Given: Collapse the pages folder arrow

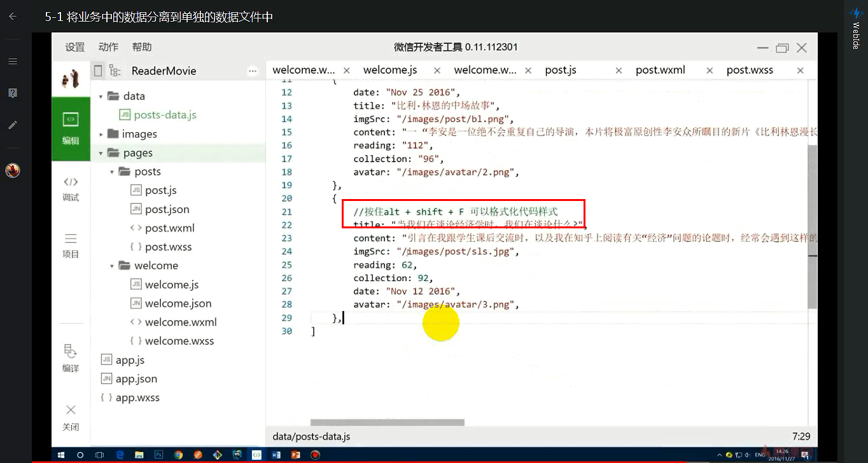Looking at the screenshot, I should [x=101, y=153].
